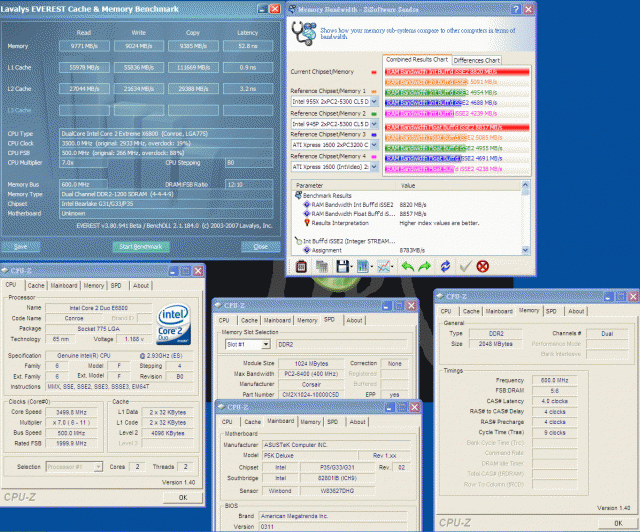Open SPD tab in the CPU-Z memory timings window
Viewport: 640px width, 532px height.
tap(551, 311)
